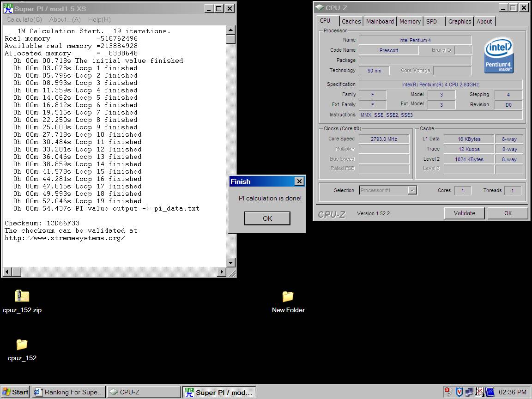This screenshot has width=532, height=399.
Task: Click the Super PI window resize grip
Action: [x=232, y=273]
